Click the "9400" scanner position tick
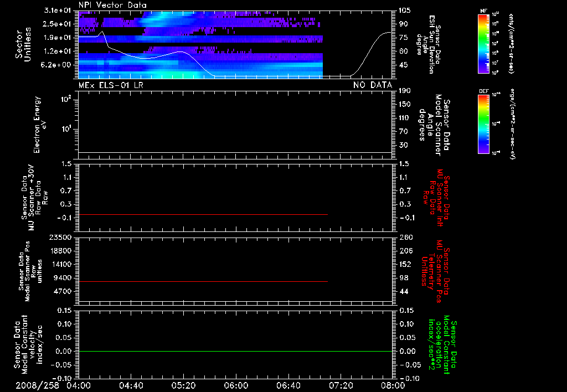Viewport: 567px width, 392px height. pos(62,278)
